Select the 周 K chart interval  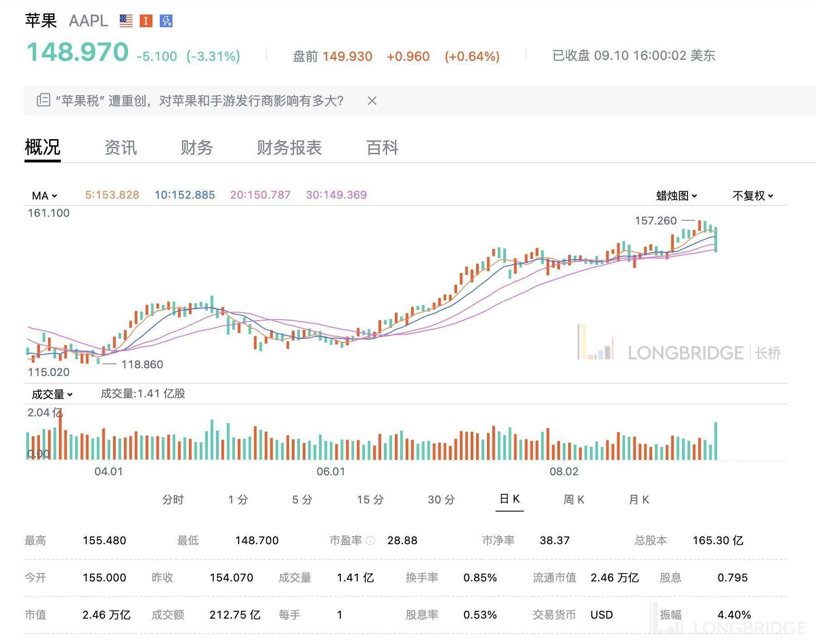[x=574, y=500]
